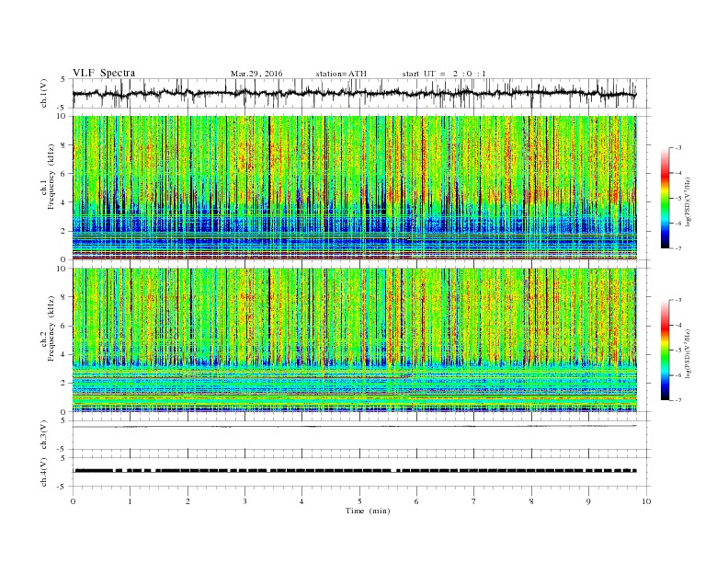Click the ch.1 Frequency (kHz) axis label
The width and height of the screenshot is (728, 563).
pos(48,178)
